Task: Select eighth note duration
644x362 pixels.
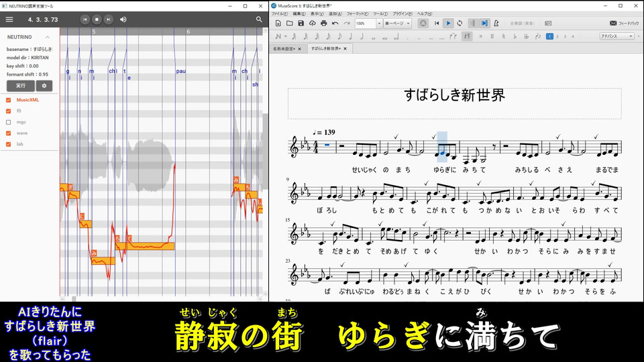Action: tap(339, 36)
